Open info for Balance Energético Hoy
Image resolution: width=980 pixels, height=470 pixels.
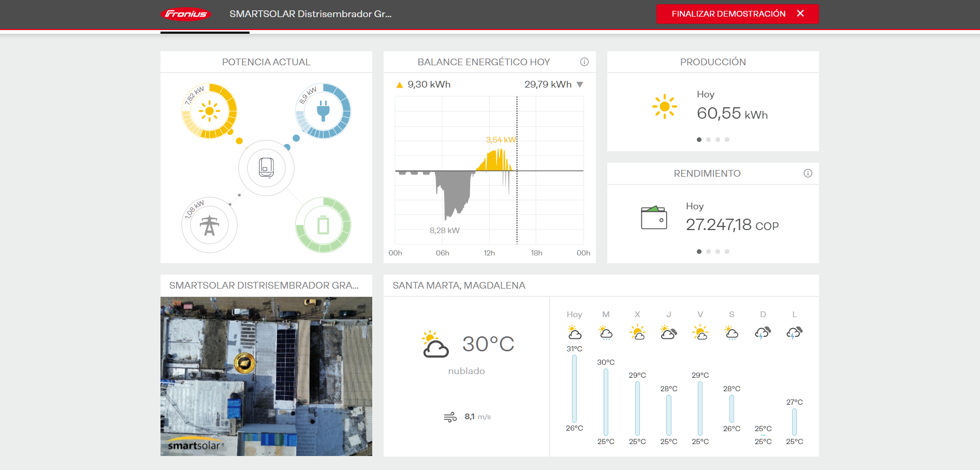pyautogui.click(x=584, y=62)
